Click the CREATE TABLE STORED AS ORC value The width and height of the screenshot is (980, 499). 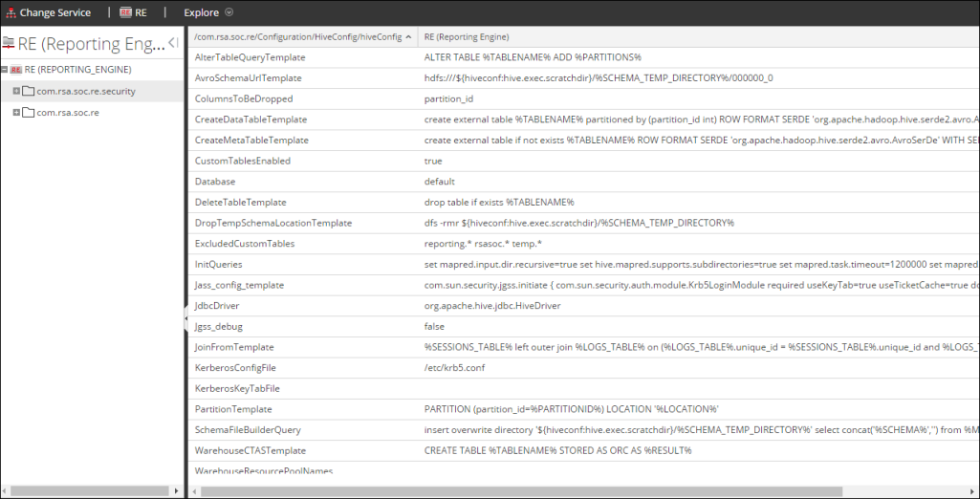(558, 451)
